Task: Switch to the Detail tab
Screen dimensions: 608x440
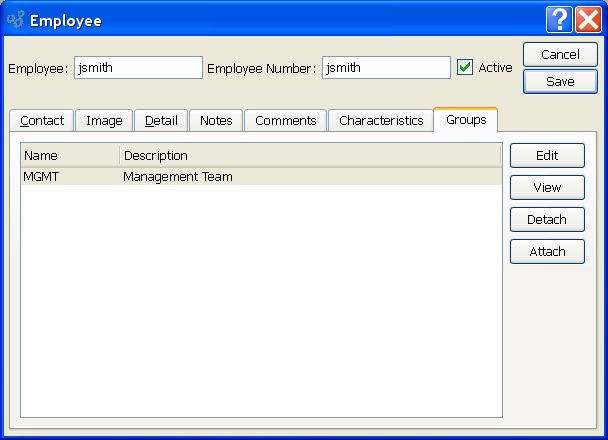Action: click(x=161, y=121)
